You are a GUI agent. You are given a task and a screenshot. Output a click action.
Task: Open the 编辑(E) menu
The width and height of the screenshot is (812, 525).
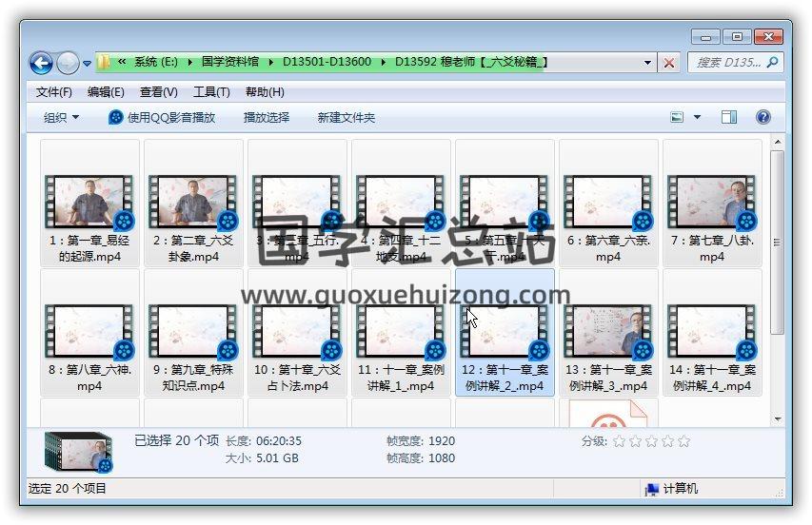[106, 92]
